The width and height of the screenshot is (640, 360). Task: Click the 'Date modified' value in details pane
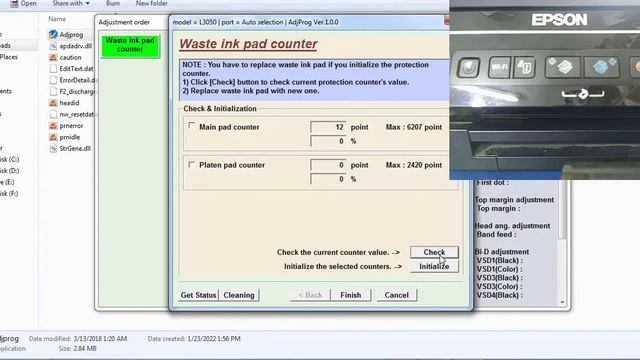click(100, 339)
